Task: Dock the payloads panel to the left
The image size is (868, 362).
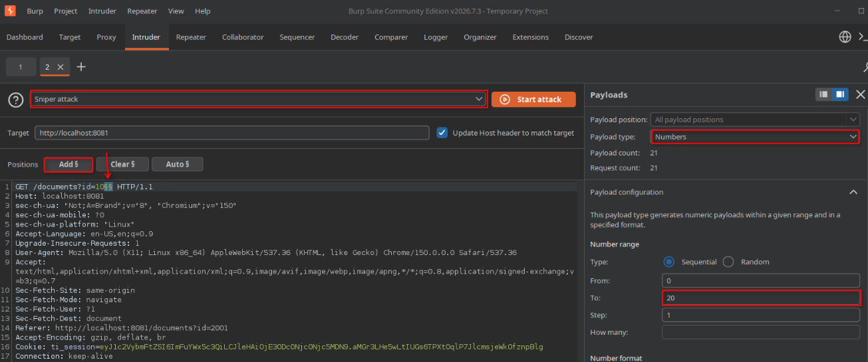Action: point(824,94)
